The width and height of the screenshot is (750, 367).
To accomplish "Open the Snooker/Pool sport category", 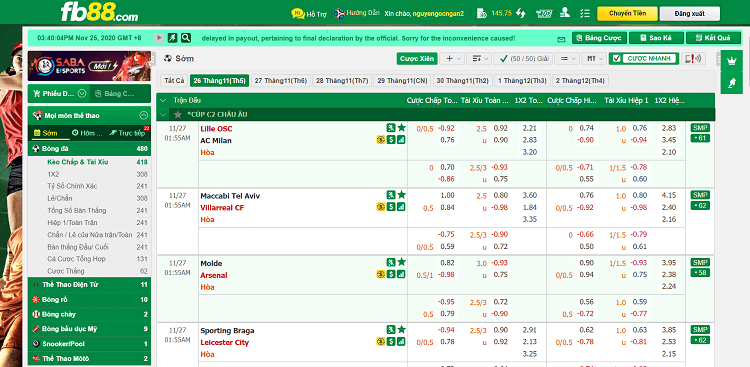I will click(89, 344).
